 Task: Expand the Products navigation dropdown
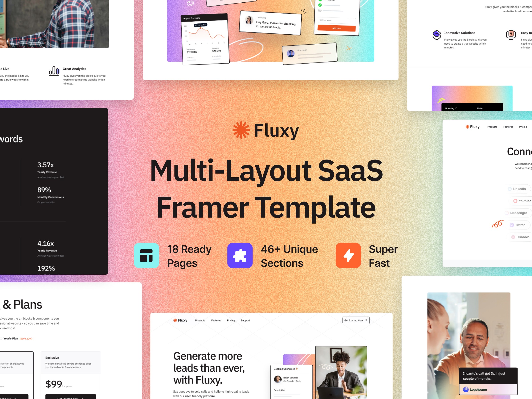click(199, 321)
